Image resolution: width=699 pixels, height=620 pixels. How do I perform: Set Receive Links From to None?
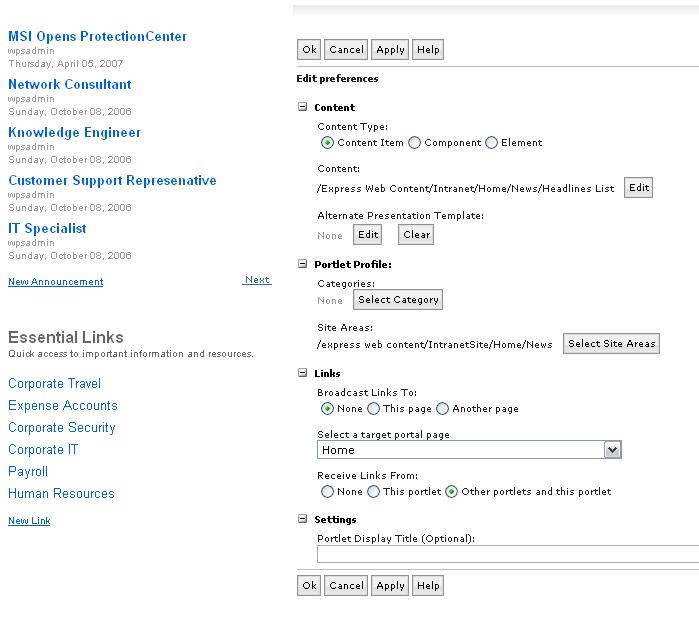(x=327, y=492)
